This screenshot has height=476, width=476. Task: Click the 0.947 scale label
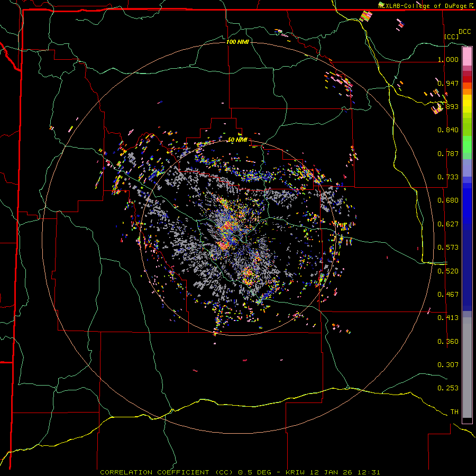coord(448,83)
